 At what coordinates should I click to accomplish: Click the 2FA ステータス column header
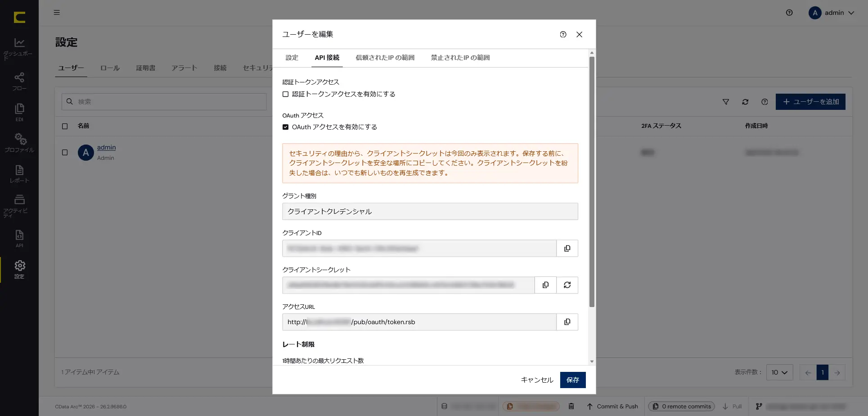[x=661, y=126]
